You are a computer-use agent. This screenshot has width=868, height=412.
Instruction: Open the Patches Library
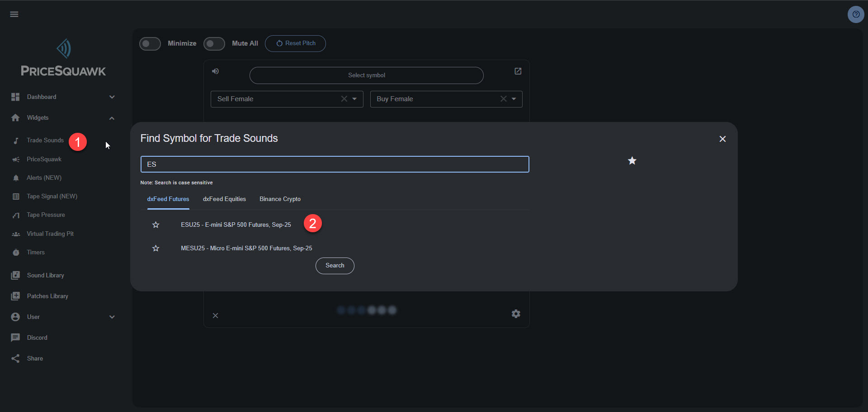(47, 296)
